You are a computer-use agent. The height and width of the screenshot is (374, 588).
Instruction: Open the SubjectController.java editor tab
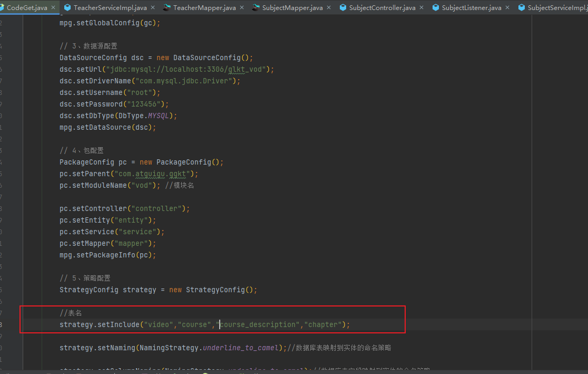pyautogui.click(x=382, y=8)
